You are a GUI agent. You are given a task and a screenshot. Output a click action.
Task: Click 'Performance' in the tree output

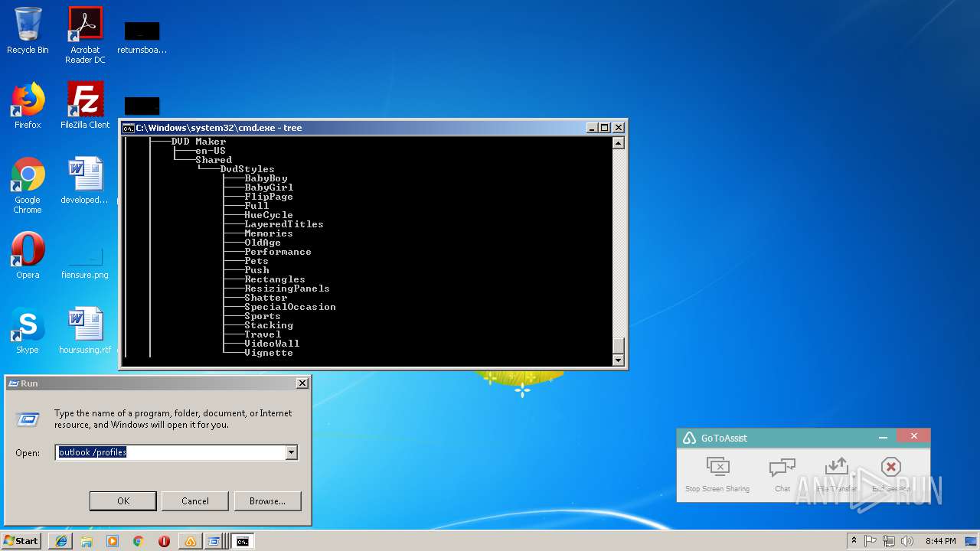click(278, 252)
